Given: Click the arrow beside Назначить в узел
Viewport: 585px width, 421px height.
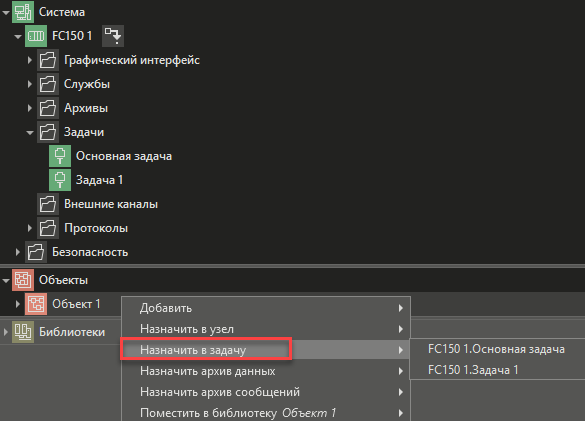Looking at the screenshot, I should 400,329.
